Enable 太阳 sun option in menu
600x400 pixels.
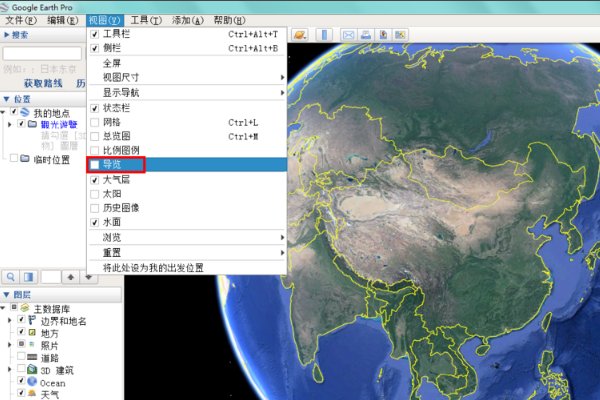click(x=95, y=194)
